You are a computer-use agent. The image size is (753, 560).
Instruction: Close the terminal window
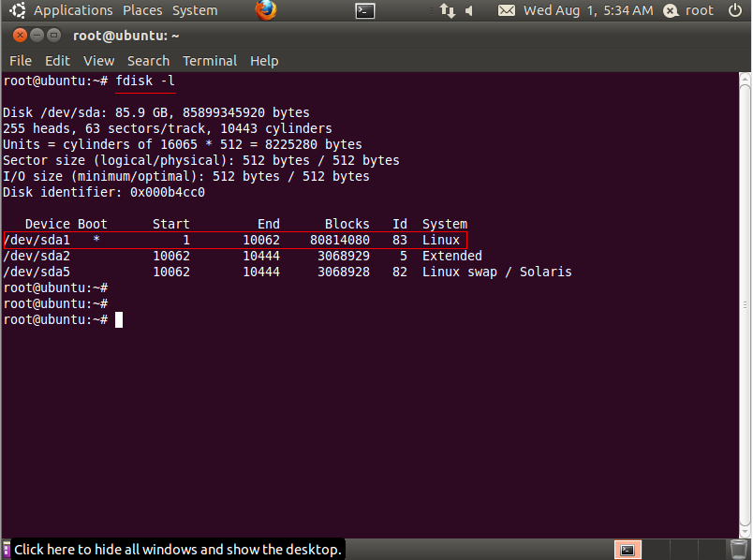[x=20, y=35]
